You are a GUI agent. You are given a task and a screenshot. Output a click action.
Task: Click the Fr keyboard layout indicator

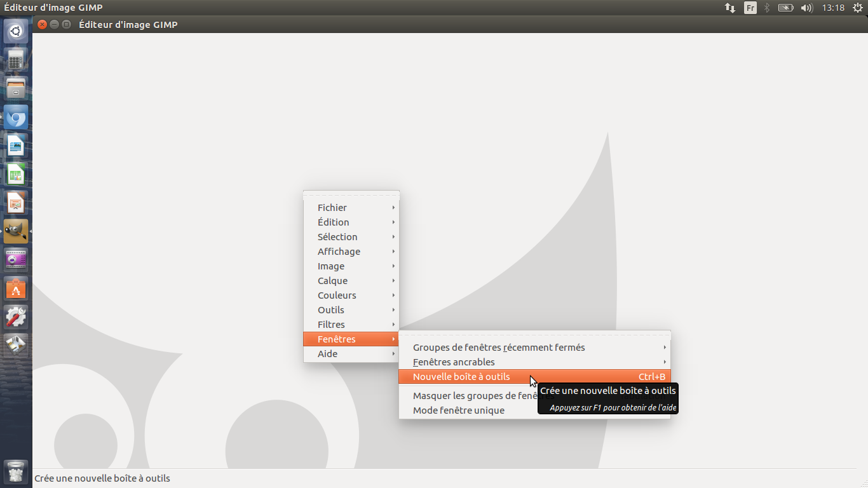(750, 8)
